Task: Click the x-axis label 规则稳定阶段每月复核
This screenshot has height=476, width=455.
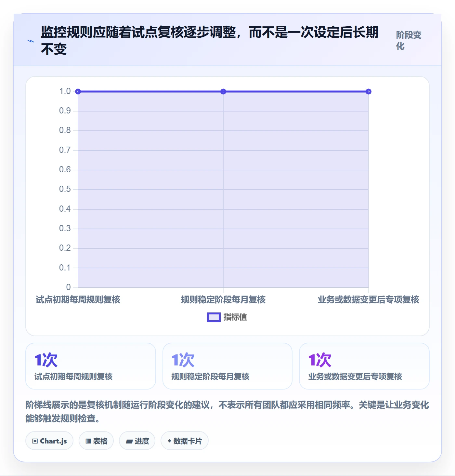Action: point(223,299)
